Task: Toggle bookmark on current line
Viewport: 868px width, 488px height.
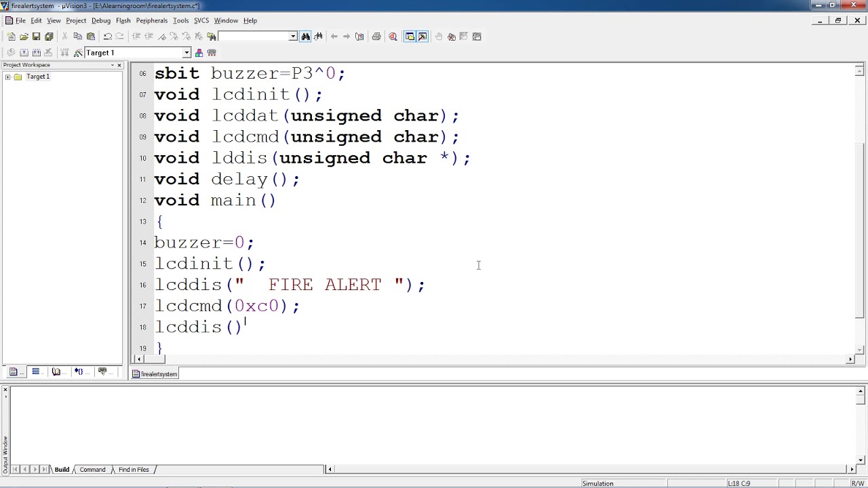Action: [x=161, y=37]
